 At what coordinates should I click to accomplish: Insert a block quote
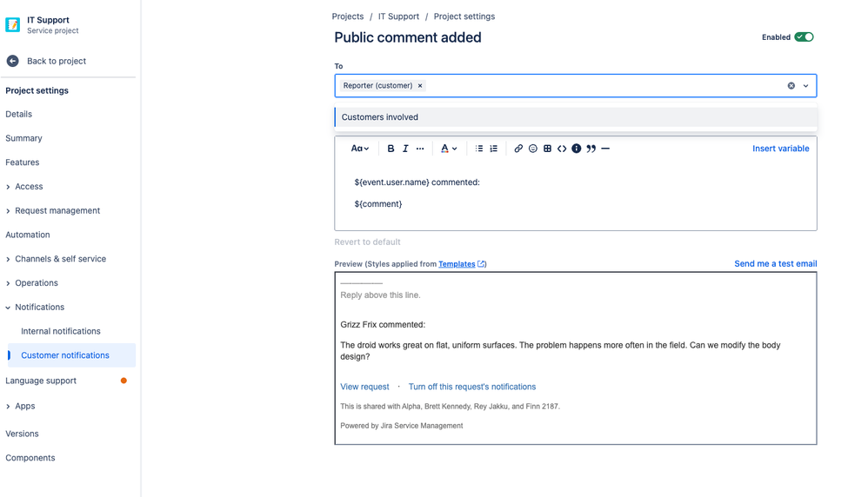tap(591, 149)
